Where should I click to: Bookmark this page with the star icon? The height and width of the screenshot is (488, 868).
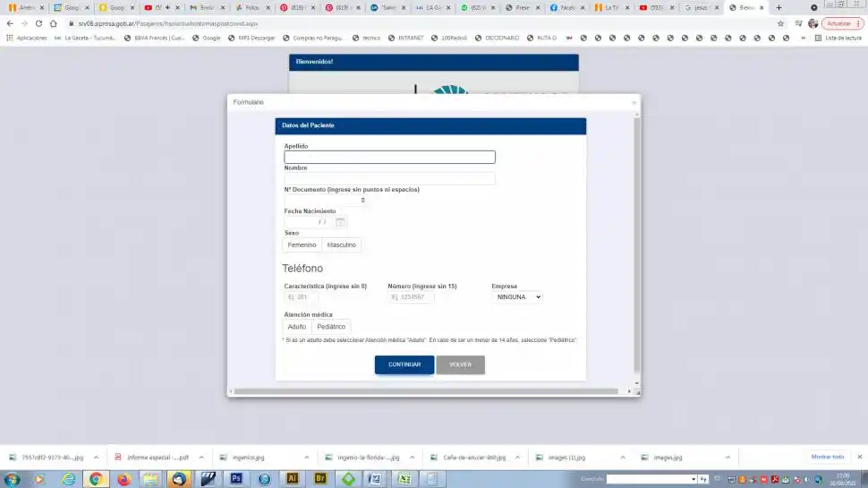[x=780, y=23]
